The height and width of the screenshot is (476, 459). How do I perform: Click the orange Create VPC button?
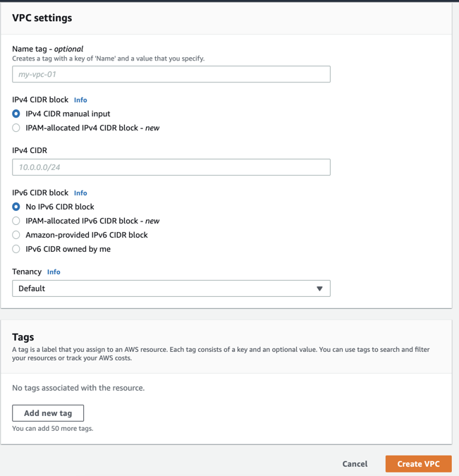pos(418,464)
